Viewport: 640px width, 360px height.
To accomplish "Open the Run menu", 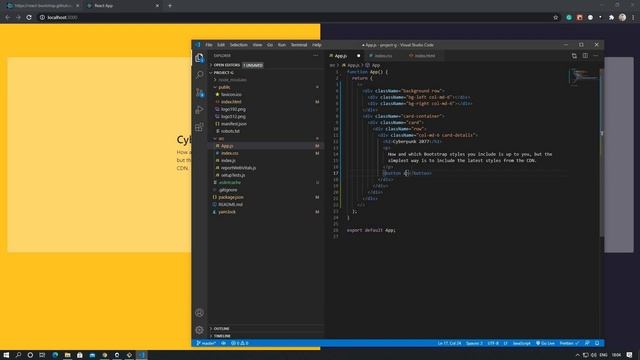I will [282, 45].
